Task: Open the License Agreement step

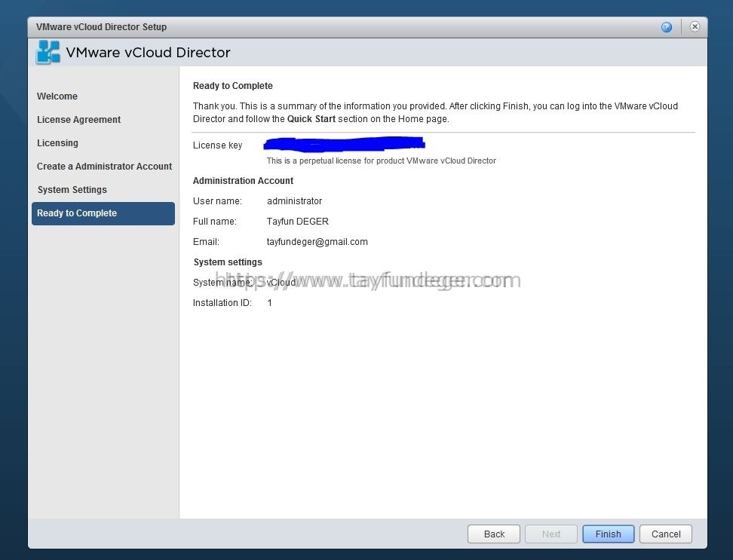Action: point(78,120)
